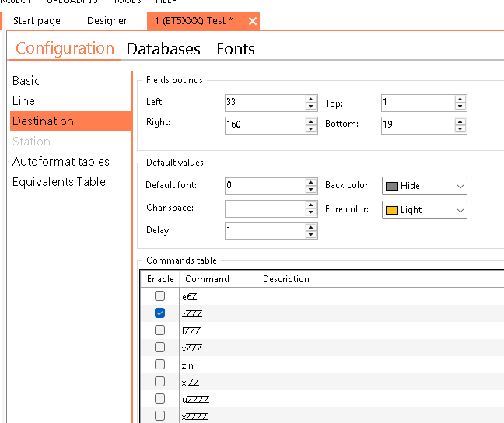Decrease the Delay value
504x423 pixels.
(x=311, y=235)
